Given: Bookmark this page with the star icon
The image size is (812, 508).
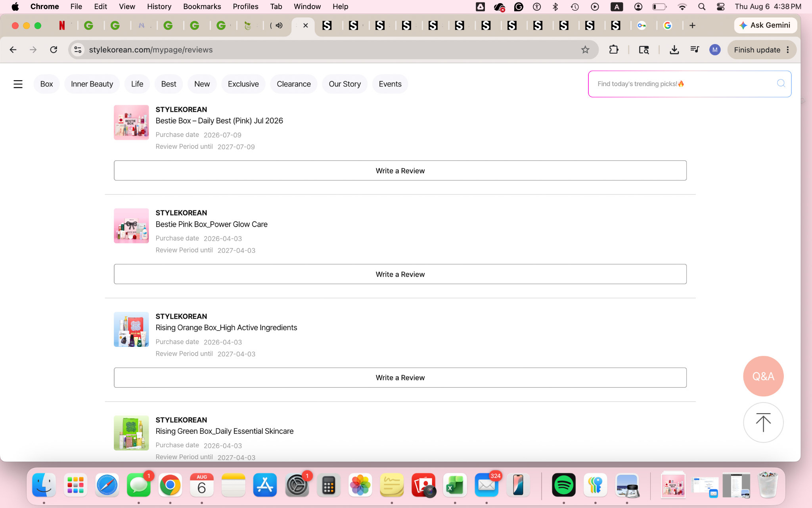Looking at the screenshot, I should click(x=585, y=50).
